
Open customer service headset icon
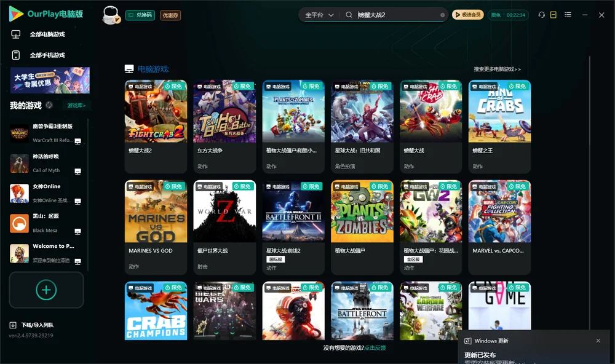tap(541, 15)
